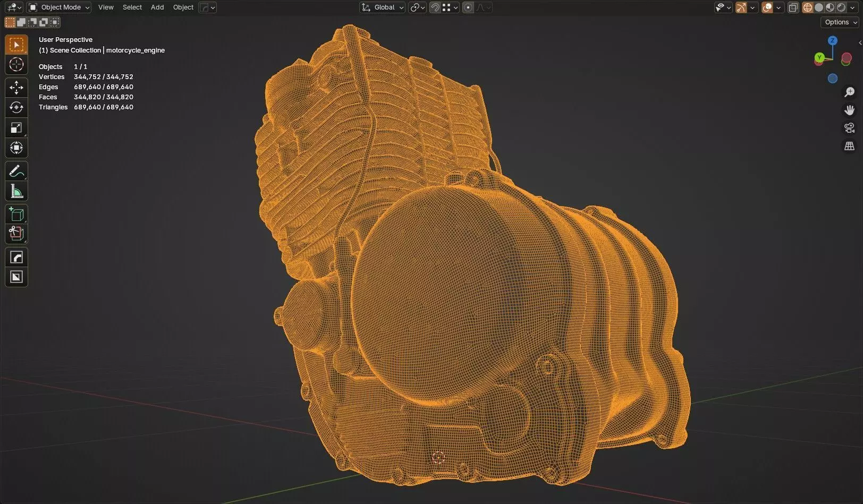
Task: Open the Select menu
Action: 132,7
